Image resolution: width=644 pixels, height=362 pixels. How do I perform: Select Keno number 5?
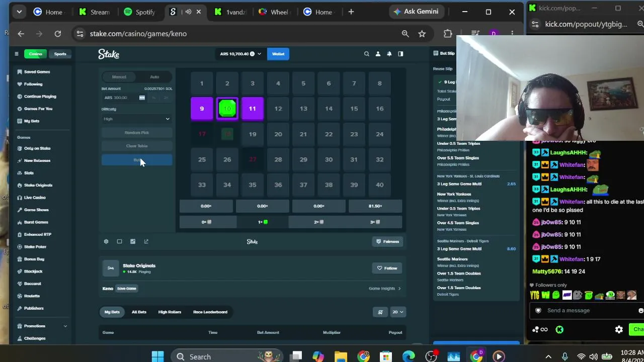pyautogui.click(x=303, y=83)
